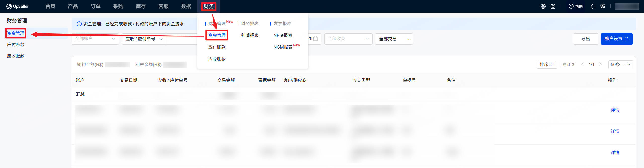Click the 交易金额 column header
This screenshot has height=168, width=644.
226,80
